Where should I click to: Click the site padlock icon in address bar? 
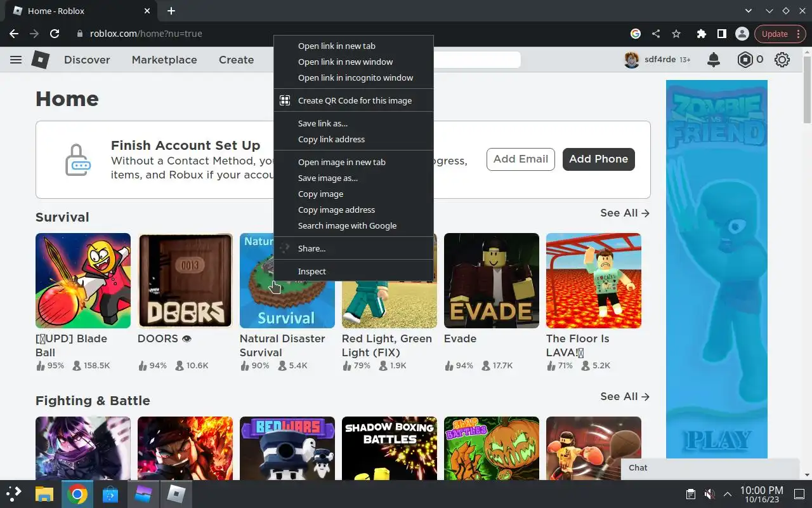point(79,34)
